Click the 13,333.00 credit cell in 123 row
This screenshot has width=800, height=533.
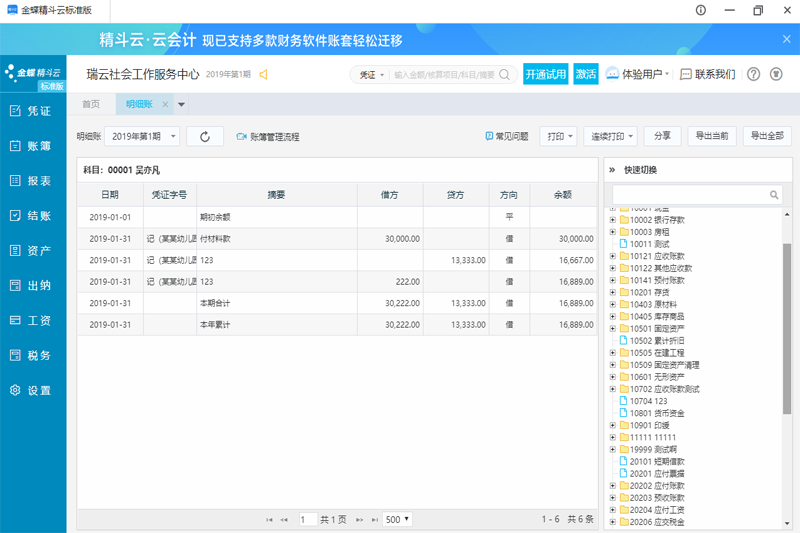[456, 260]
